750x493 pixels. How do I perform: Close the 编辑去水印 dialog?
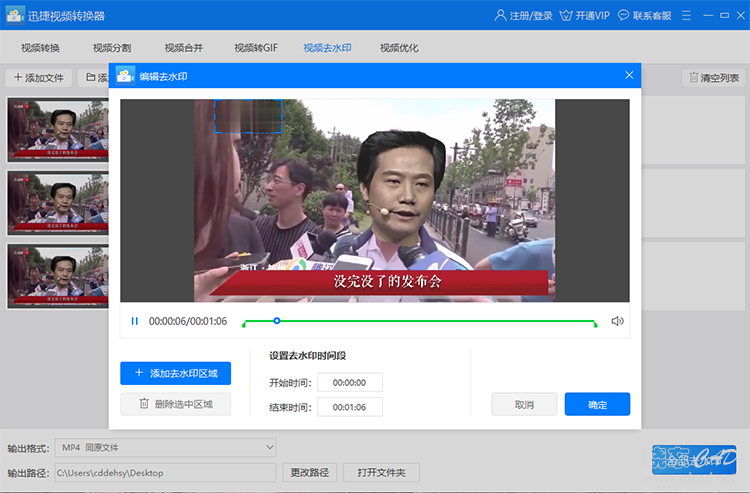pos(629,76)
